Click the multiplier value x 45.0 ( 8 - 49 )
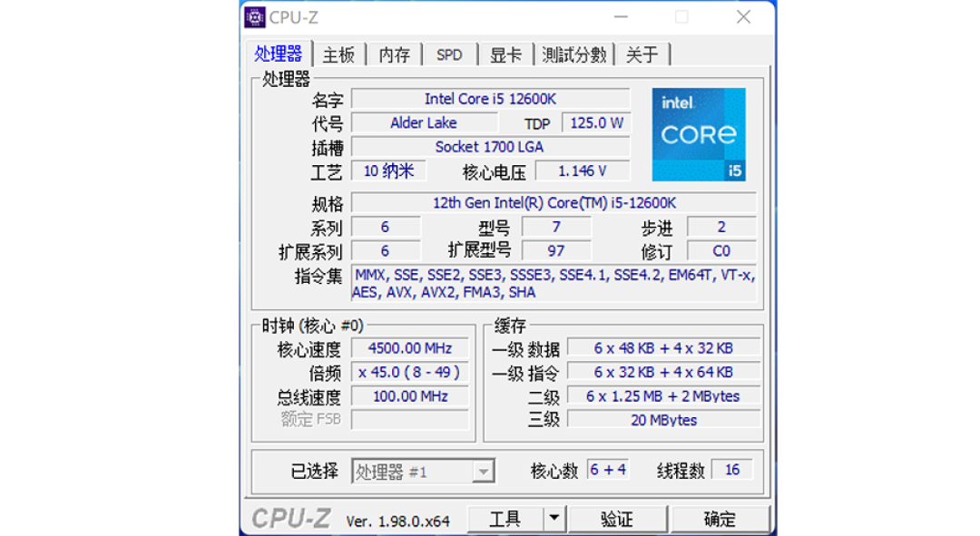 [410, 373]
